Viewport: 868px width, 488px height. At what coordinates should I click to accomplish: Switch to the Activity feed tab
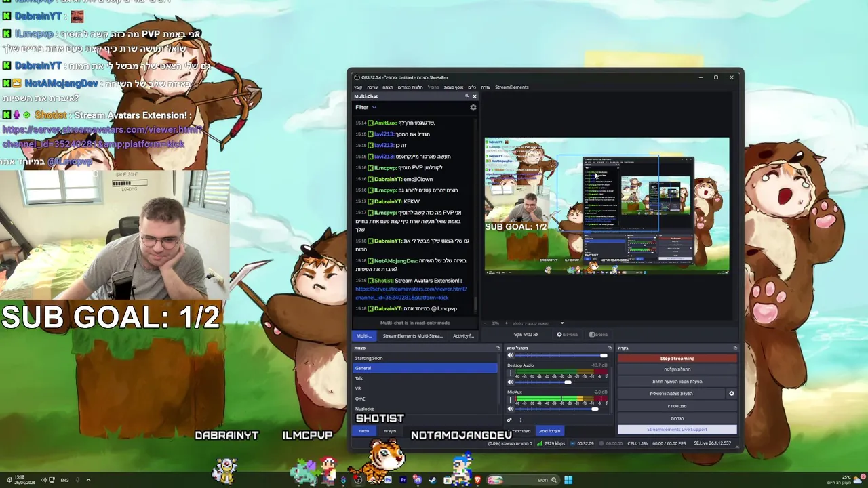(463, 335)
